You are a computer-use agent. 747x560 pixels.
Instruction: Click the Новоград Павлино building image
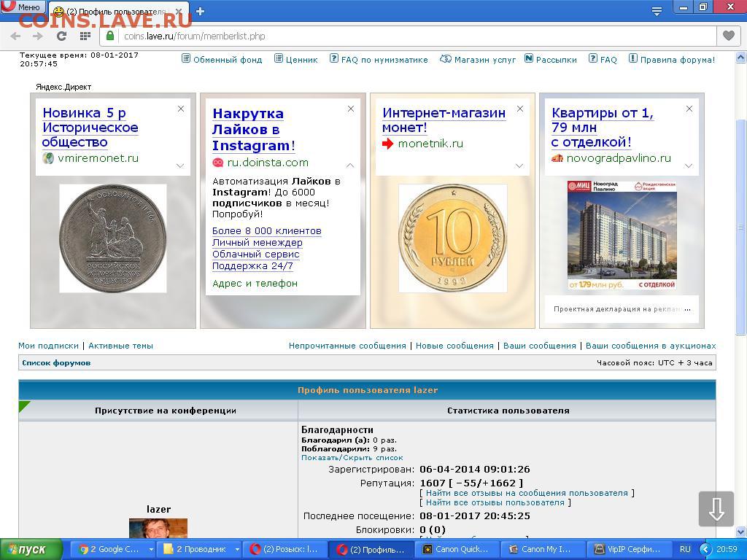[622, 236]
